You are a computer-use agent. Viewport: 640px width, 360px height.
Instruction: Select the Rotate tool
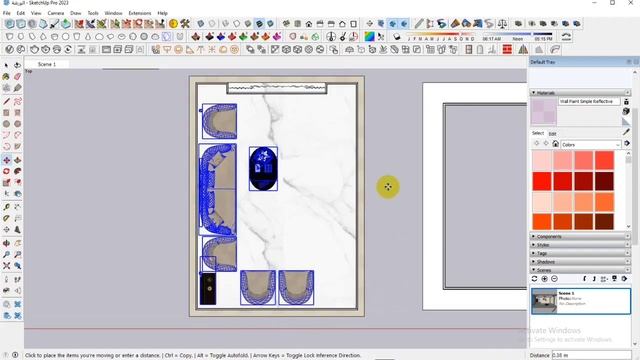(x=6, y=171)
